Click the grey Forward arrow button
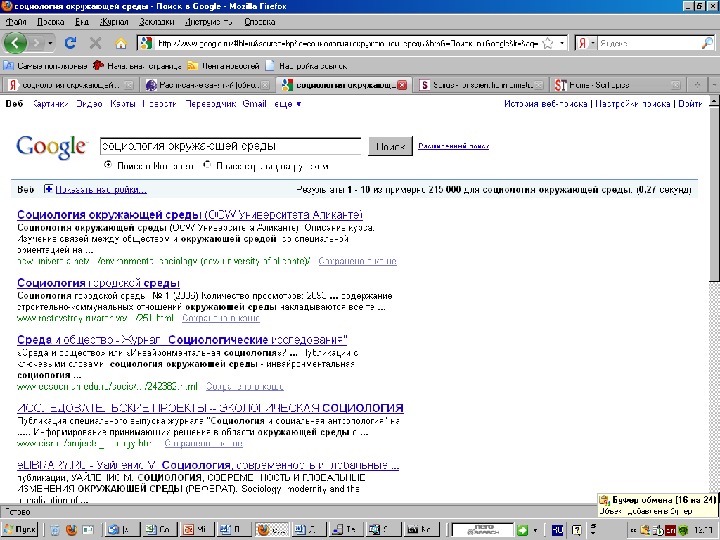 click(37, 43)
